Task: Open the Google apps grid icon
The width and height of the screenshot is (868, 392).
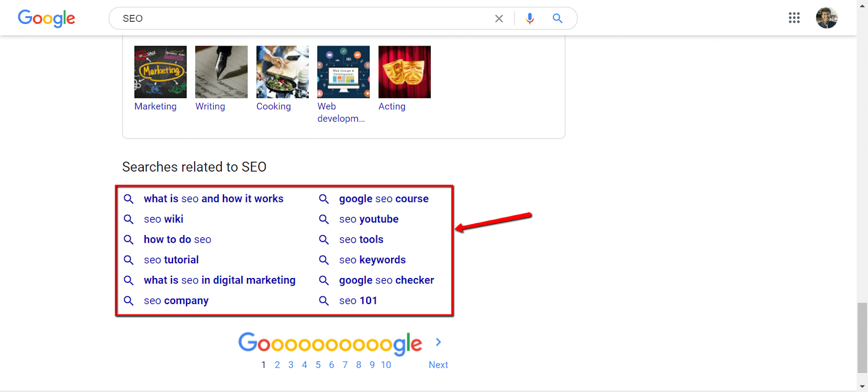Action: coord(794,17)
